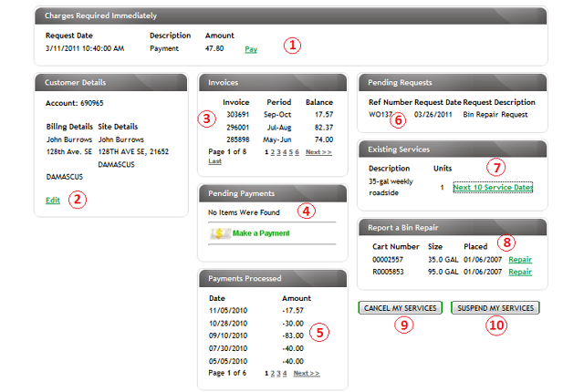Click Next >> in the Invoices panel
The image size is (584, 392).
(x=318, y=152)
